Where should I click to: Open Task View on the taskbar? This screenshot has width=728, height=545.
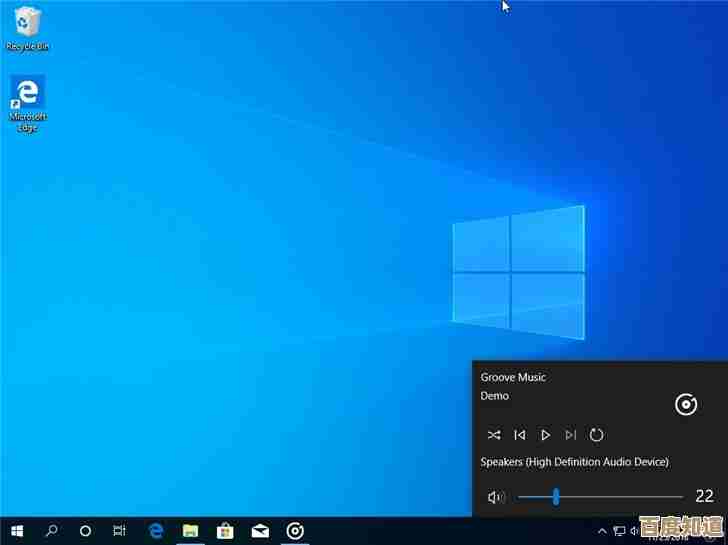point(119,531)
